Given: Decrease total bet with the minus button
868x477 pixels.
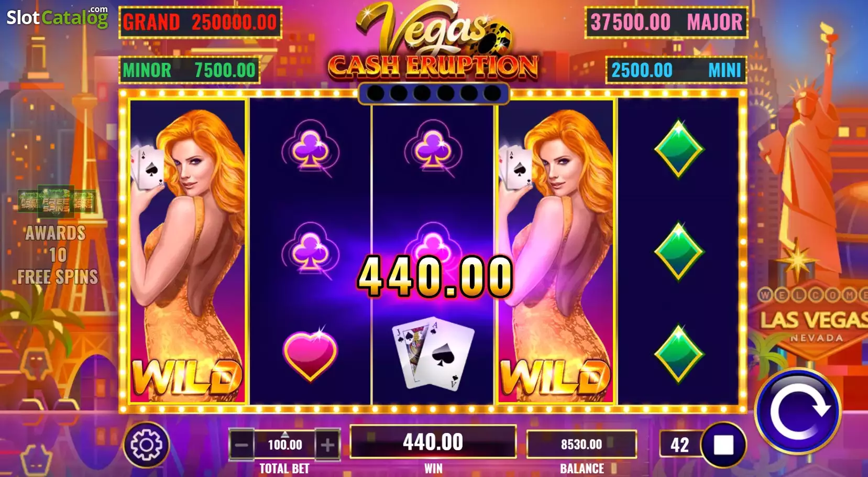Looking at the screenshot, I should pyautogui.click(x=241, y=445).
